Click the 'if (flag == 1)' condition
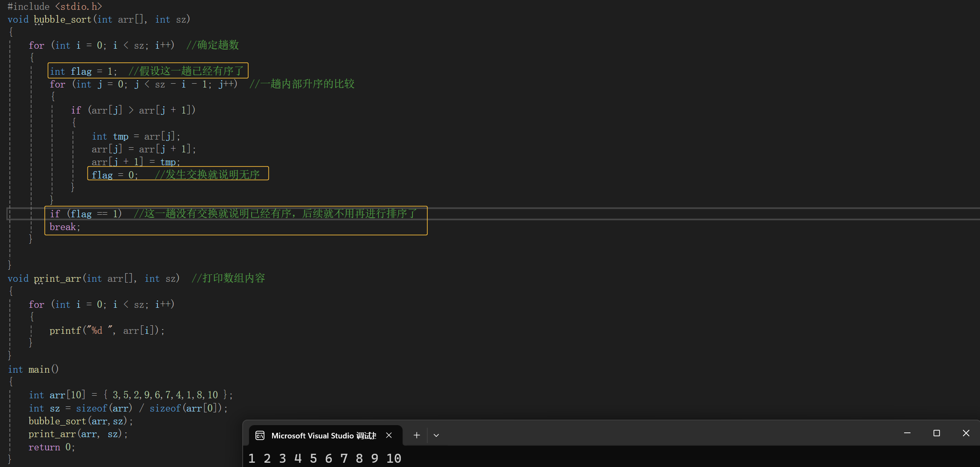 click(86, 214)
